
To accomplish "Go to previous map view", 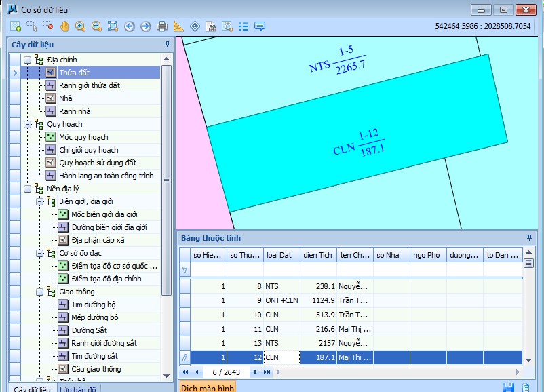I will 129,26.
